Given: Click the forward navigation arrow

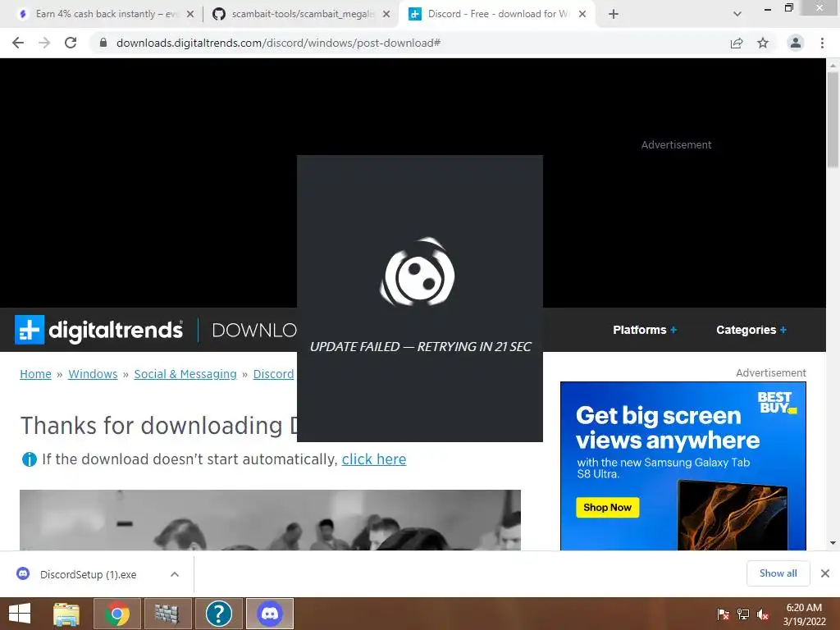Looking at the screenshot, I should tap(44, 43).
